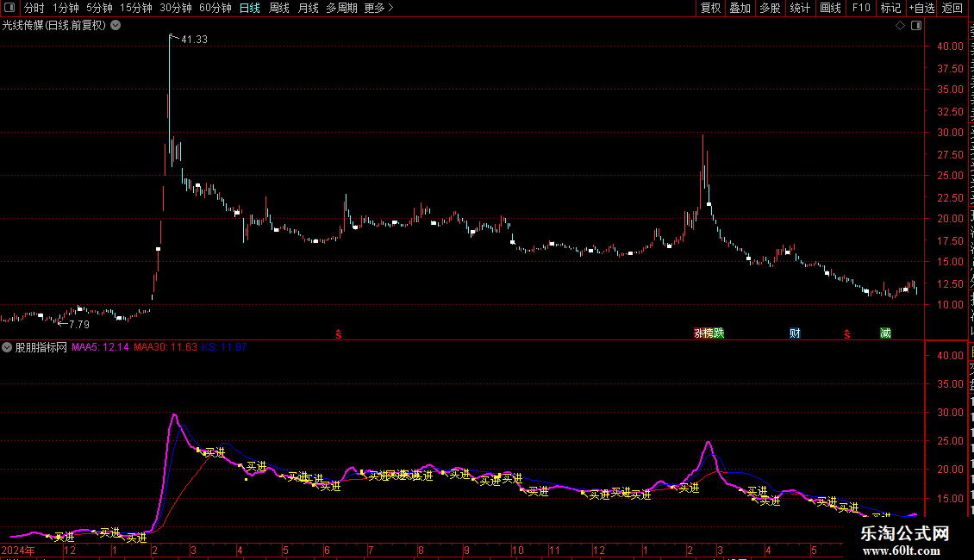Switch to 周线 weekly chart
Screen dimensions: 974x560
279,8
